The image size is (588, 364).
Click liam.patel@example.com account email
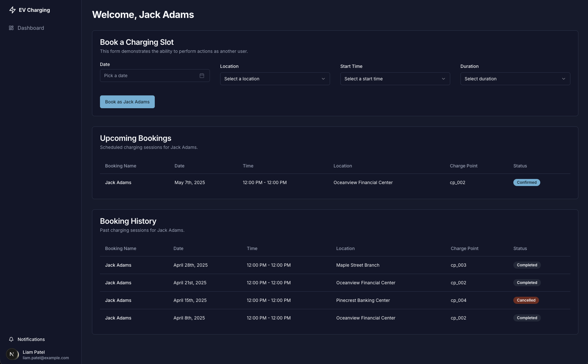pyautogui.click(x=46, y=358)
